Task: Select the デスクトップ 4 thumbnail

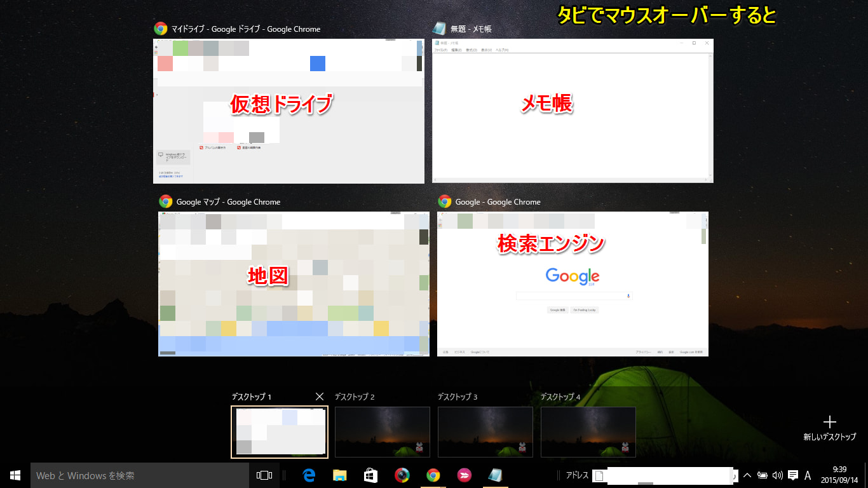Action: (x=588, y=432)
